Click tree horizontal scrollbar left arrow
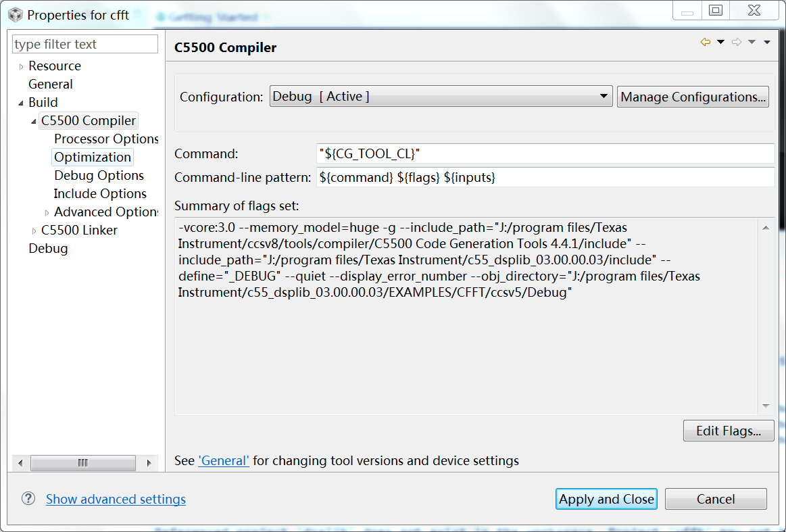The width and height of the screenshot is (786, 532). 20,463
